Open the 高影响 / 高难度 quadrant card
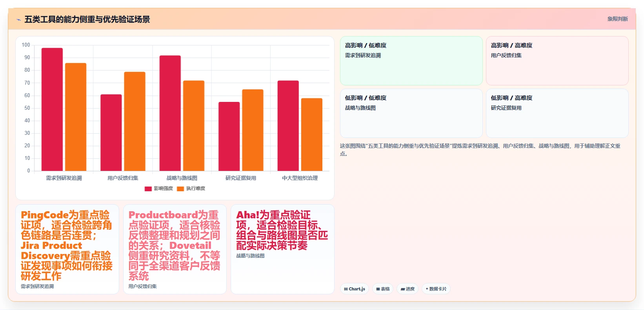The image size is (644, 310). click(557, 61)
